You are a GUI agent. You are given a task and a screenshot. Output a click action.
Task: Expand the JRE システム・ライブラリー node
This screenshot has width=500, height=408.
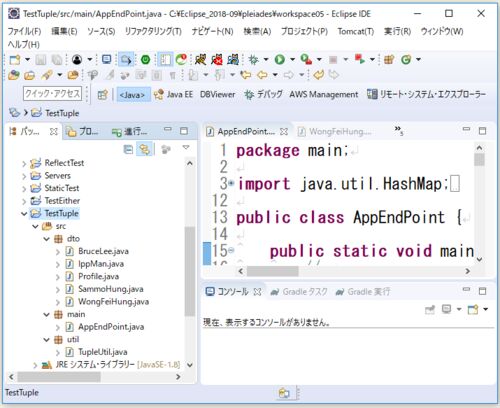pos(35,366)
